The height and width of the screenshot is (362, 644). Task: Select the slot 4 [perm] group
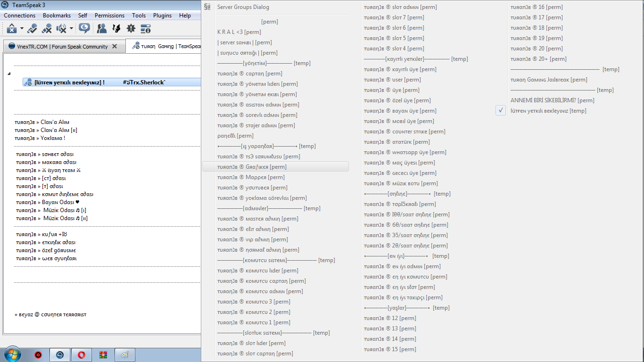[394, 49]
